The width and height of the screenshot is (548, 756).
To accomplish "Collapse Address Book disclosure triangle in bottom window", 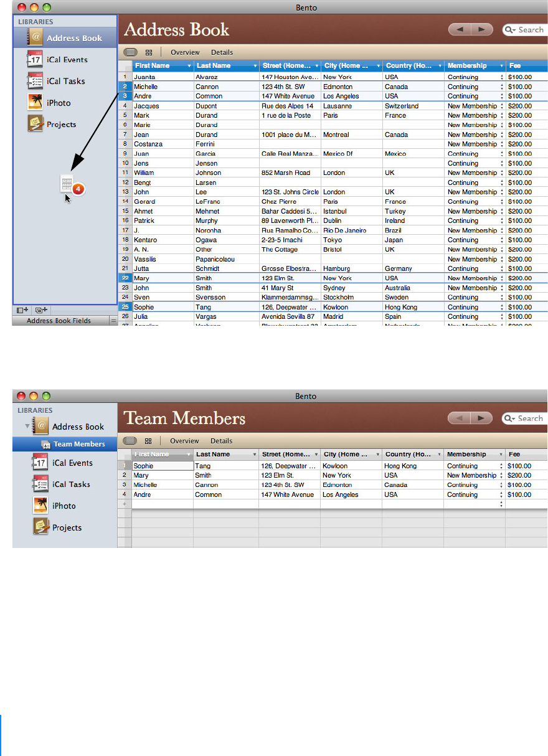I will pos(27,427).
